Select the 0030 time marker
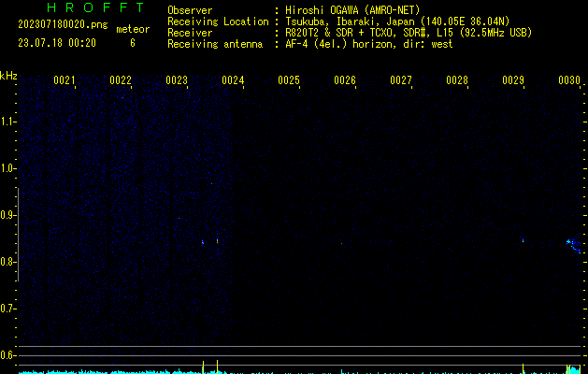Screen dimensions: 588x374 coord(569,81)
